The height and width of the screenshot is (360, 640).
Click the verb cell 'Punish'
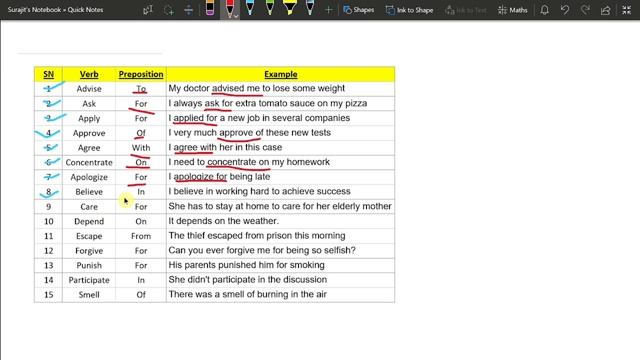pos(89,265)
